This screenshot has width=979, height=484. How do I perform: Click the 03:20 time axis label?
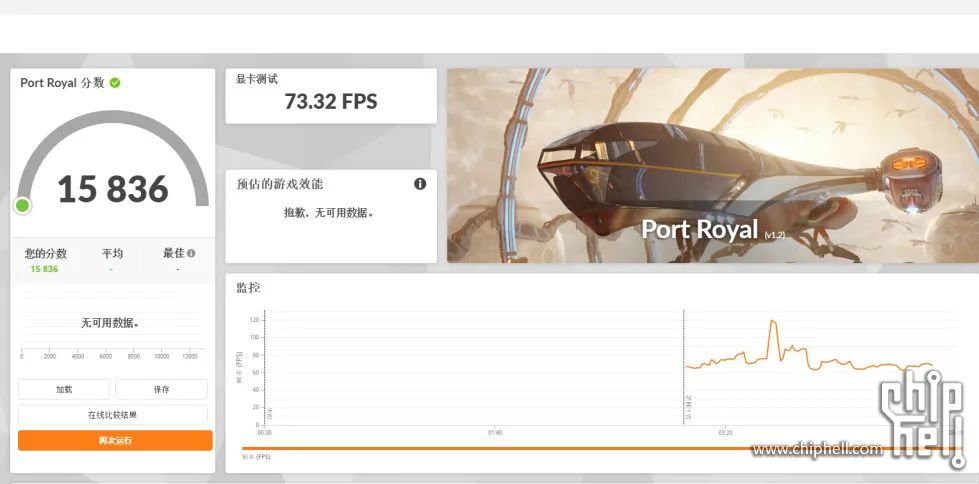coord(725,432)
